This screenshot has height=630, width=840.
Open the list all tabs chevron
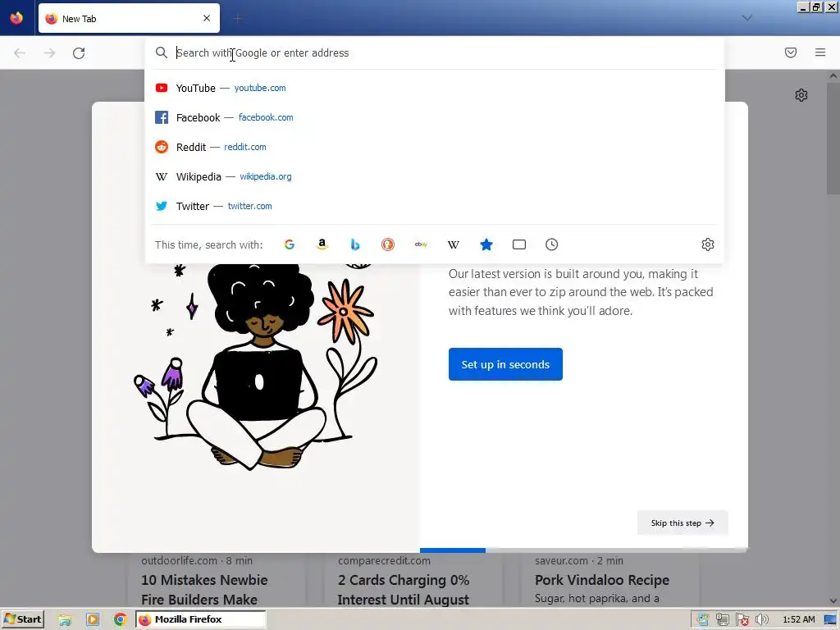(746, 18)
